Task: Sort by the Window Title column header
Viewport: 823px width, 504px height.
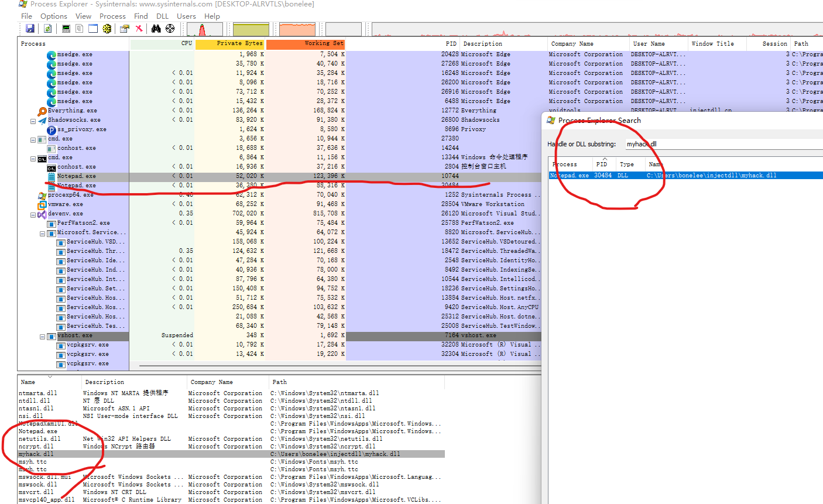Action: (x=717, y=43)
